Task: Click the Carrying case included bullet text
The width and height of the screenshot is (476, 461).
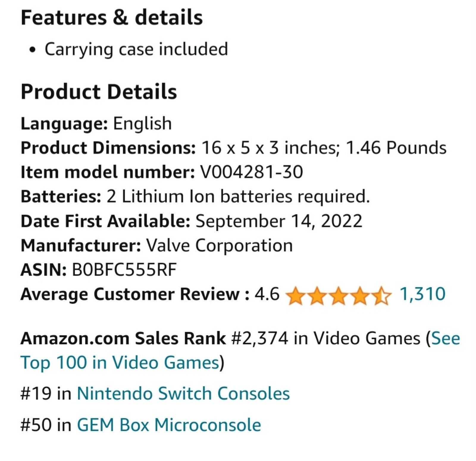Action: [x=136, y=49]
